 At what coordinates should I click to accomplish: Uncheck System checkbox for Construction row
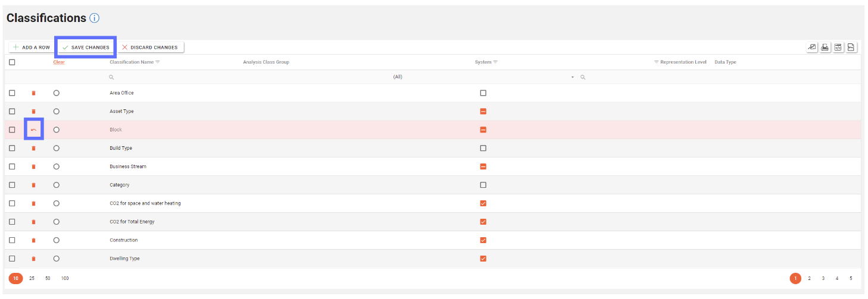[x=483, y=240]
